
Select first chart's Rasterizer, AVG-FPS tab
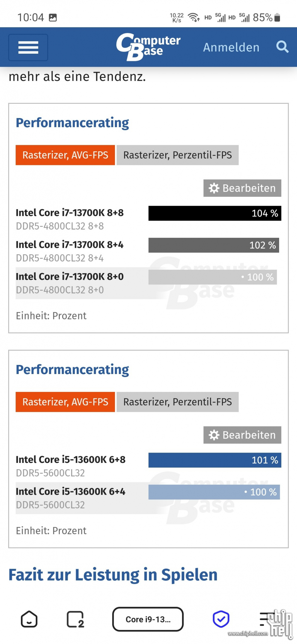[x=65, y=155]
